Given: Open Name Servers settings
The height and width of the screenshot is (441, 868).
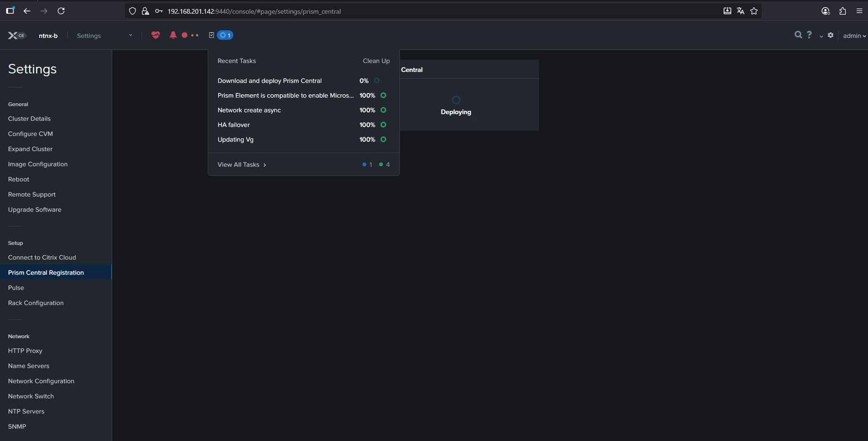Looking at the screenshot, I should [x=29, y=366].
